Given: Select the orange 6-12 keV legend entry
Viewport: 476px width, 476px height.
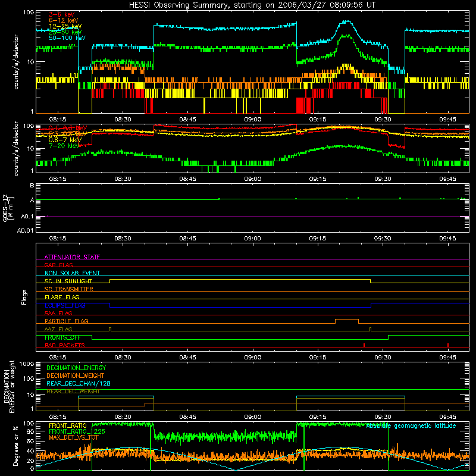Looking at the screenshot, I should tap(64, 20).
